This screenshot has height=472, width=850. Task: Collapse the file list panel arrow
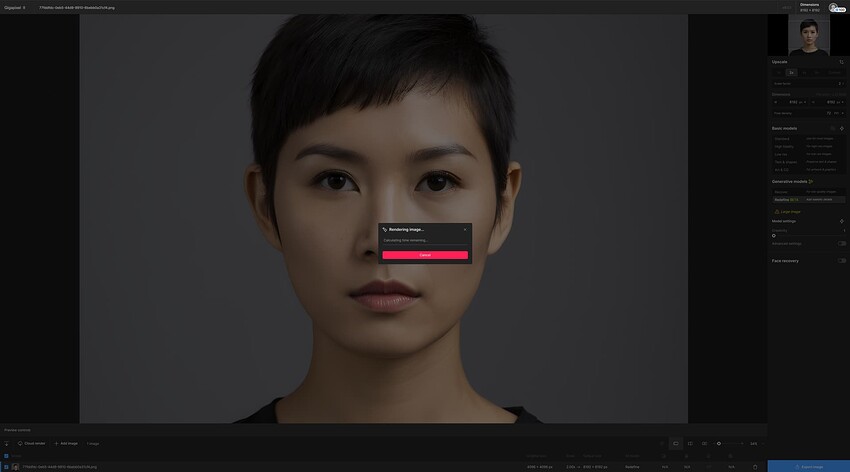[7, 443]
